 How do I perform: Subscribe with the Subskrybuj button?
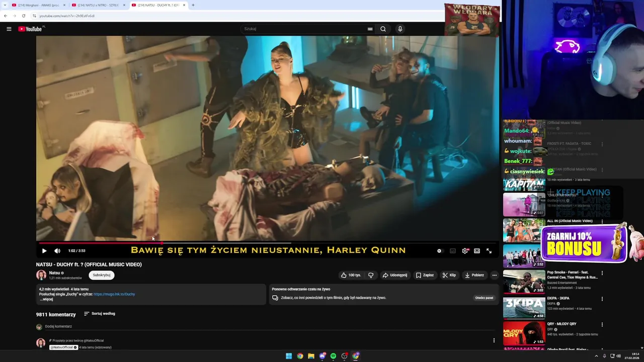coord(102,275)
